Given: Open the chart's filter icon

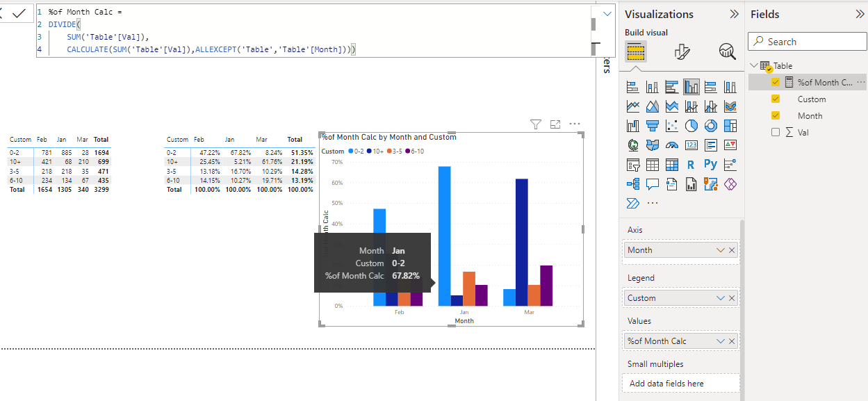Looking at the screenshot, I should (535, 124).
